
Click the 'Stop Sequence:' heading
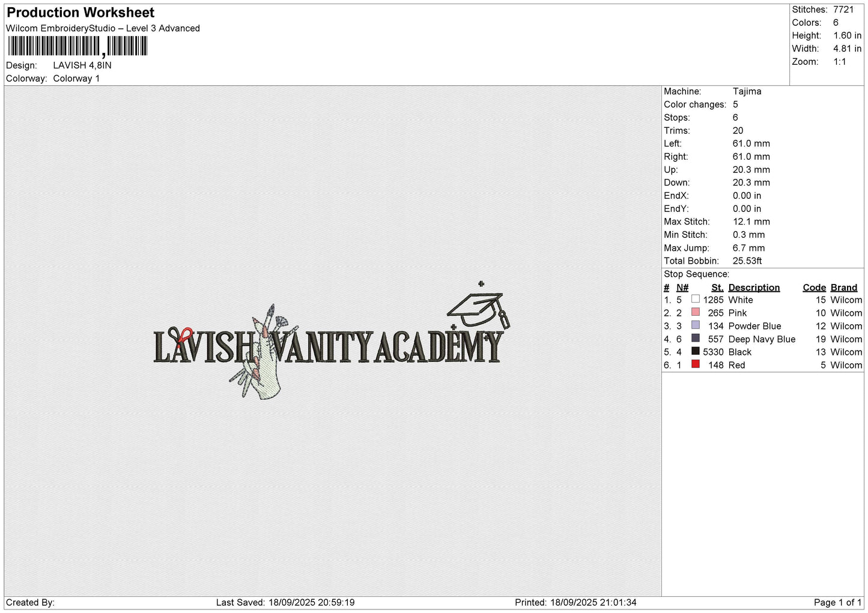coord(696,274)
